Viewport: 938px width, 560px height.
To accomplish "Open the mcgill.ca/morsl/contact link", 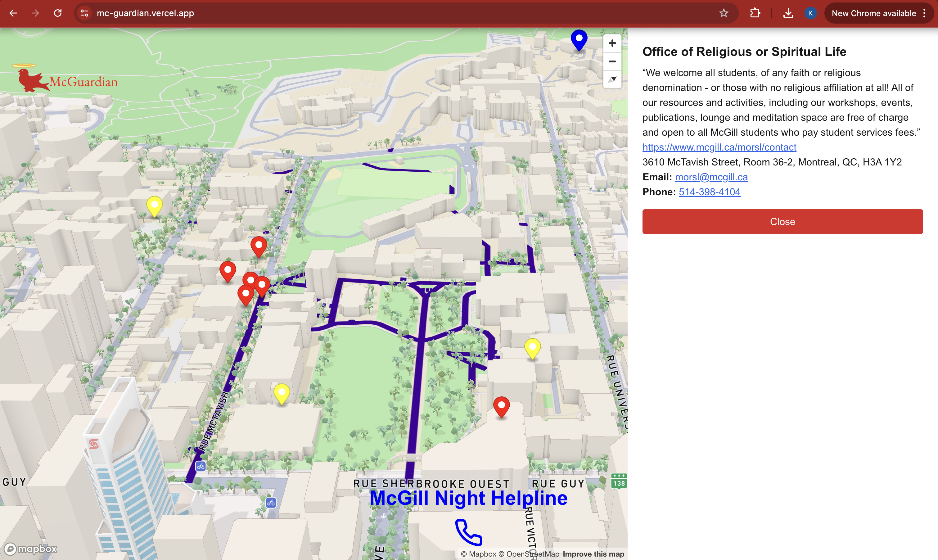I will click(x=719, y=147).
